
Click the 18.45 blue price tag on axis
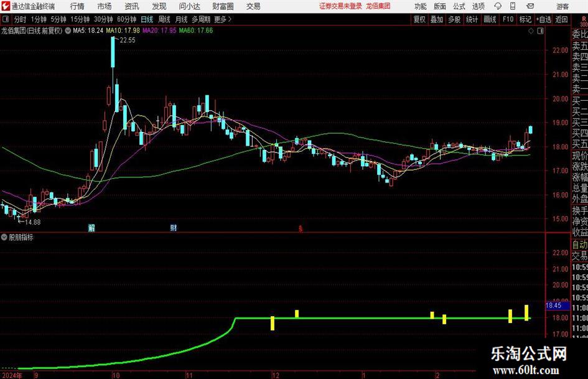tap(557, 306)
